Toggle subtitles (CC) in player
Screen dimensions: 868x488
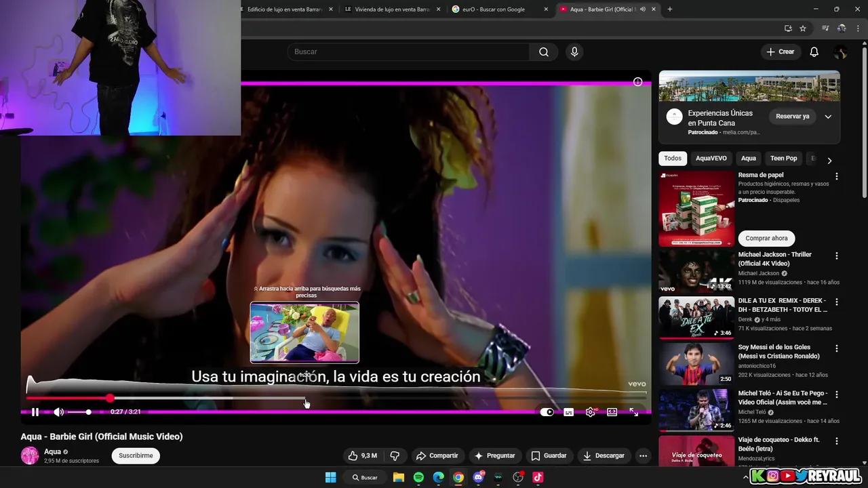pyautogui.click(x=569, y=412)
